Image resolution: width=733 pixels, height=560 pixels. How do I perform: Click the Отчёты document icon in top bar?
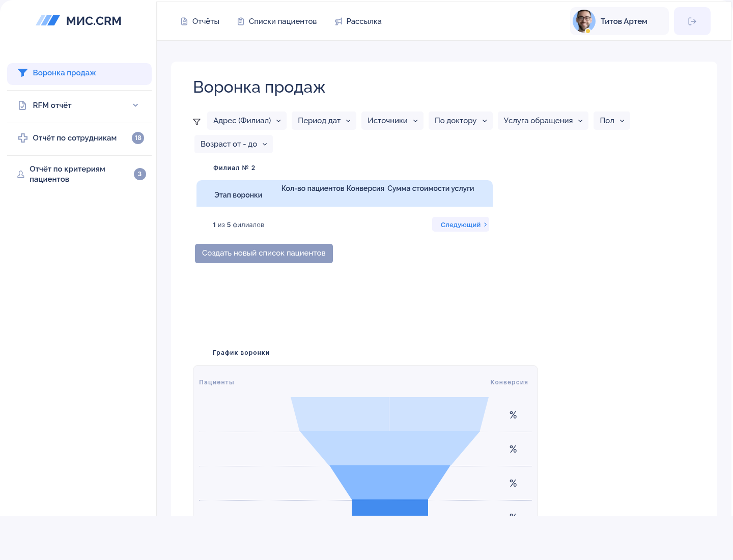point(184,21)
